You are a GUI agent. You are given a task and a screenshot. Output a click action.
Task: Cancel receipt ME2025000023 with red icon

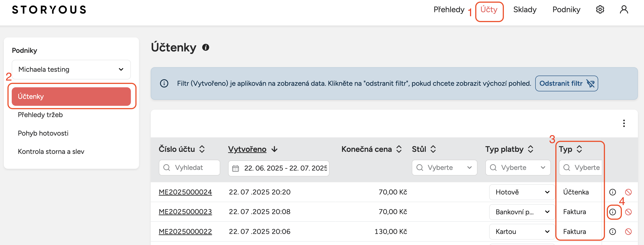(x=628, y=212)
